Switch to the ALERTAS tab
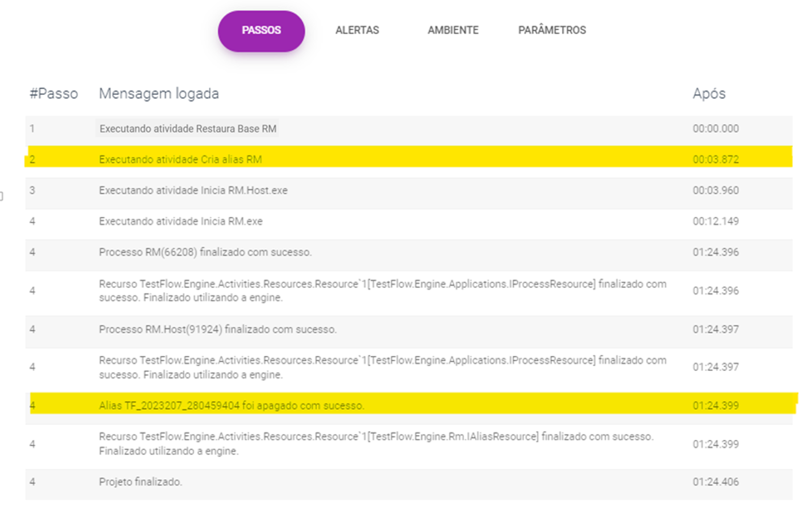 click(x=357, y=30)
